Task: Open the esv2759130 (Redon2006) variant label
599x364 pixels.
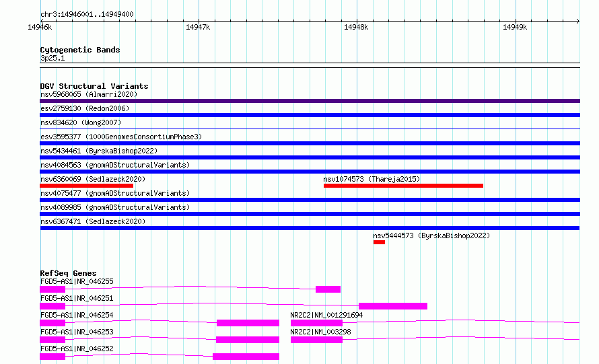Action: tap(85, 108)
